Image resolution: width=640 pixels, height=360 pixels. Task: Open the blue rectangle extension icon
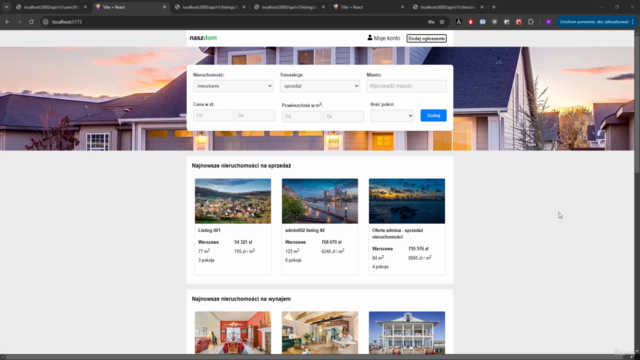click(x=482, y=22)
